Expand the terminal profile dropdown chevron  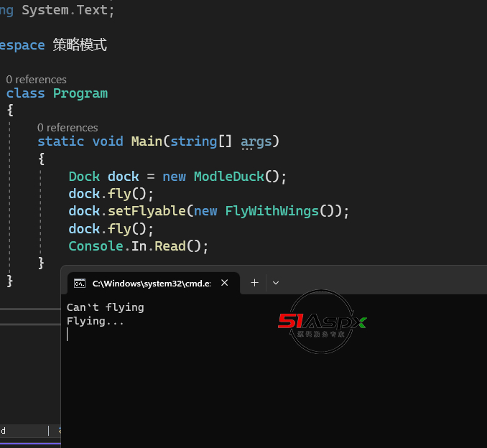276,283
